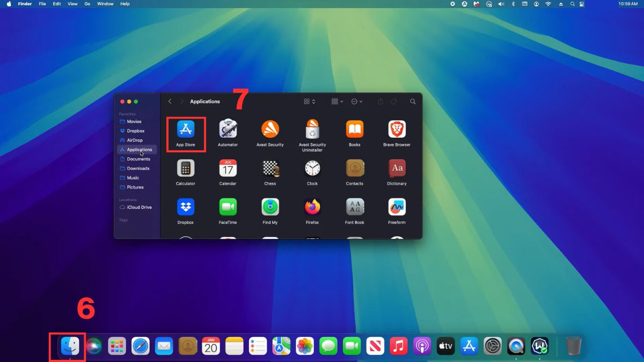644x362 pixels.
Task: Select the Font Book application icon
Action: pyautogui.click(x=355, y=207)
